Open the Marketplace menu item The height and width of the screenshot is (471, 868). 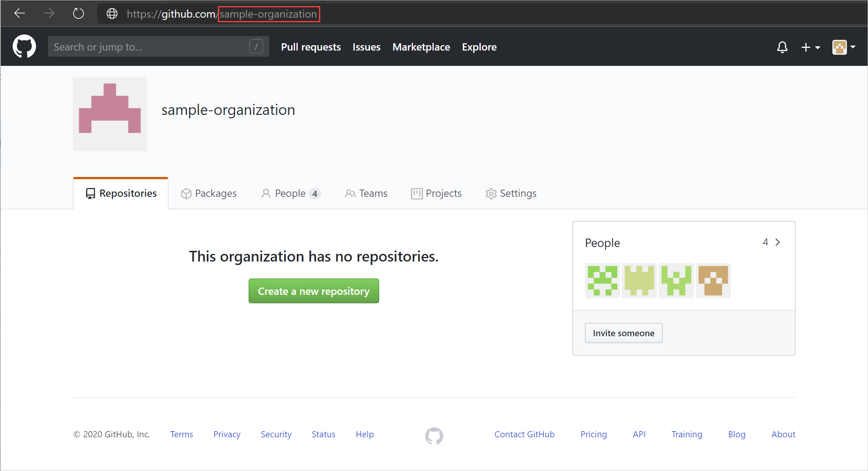(421, 47)
